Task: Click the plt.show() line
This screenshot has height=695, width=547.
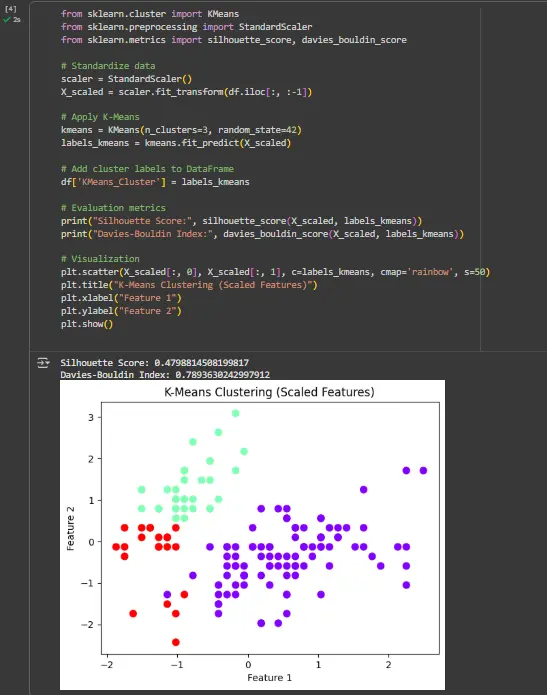Action: pyautogui.click(x=87, y=324)
